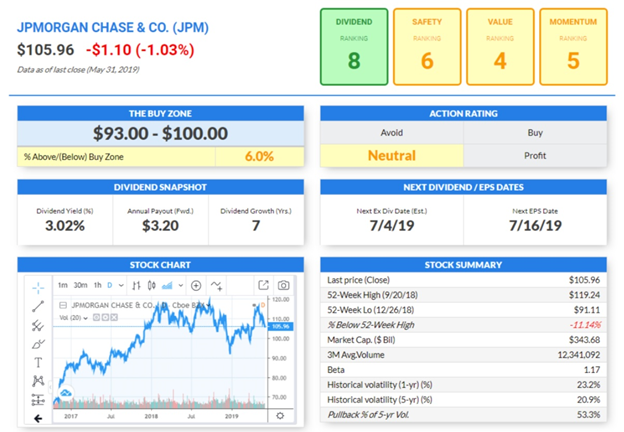Select the chart patterns tool
Viewport: 624px width, 432px height.
pos(38,381)
